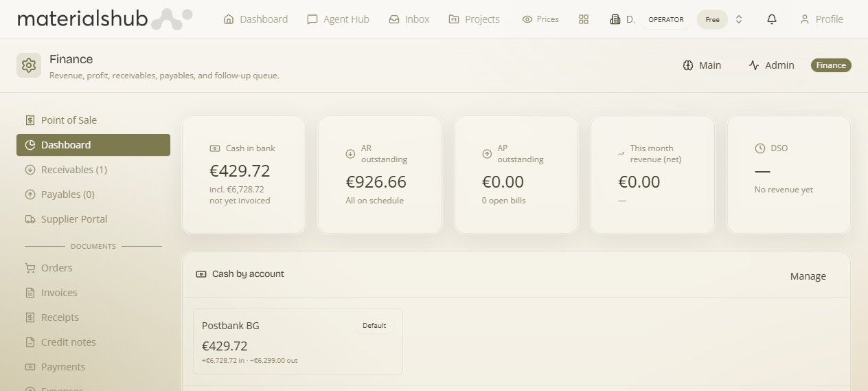This screenshot has width=868, height=391.
Task: Open Point of Sale in sidebar
Action: [93, 120]
